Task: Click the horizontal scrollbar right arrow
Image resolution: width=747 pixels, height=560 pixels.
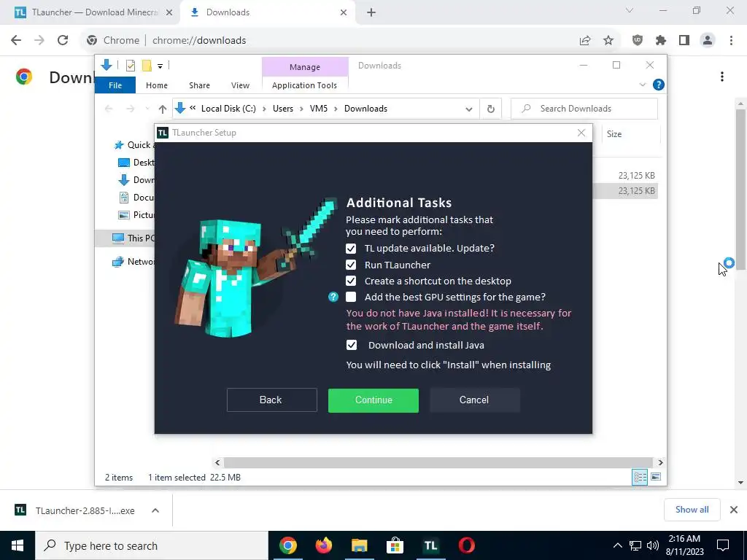Action: (x=660, y=462)
